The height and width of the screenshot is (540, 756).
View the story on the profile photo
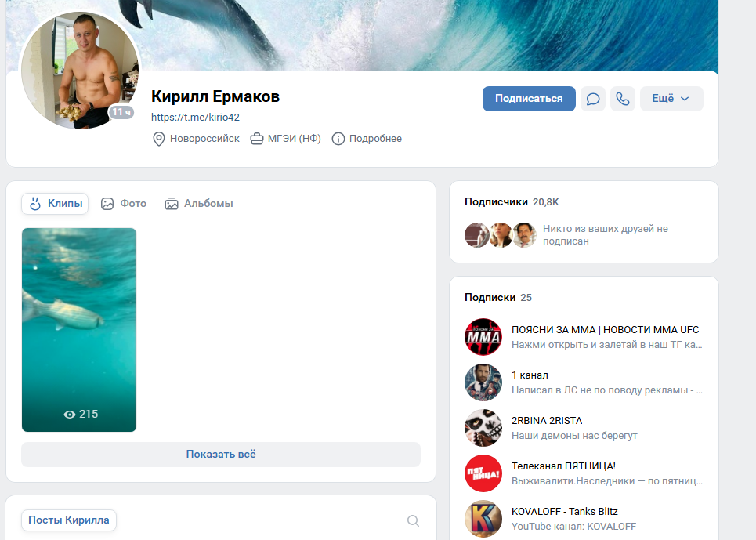(x=79, y=70)
